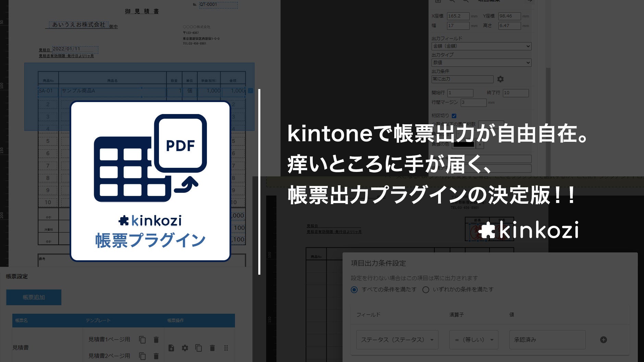Toggle the 桁区切り checkbox
The height and width of the screenshot is (362, 644).
454,116
